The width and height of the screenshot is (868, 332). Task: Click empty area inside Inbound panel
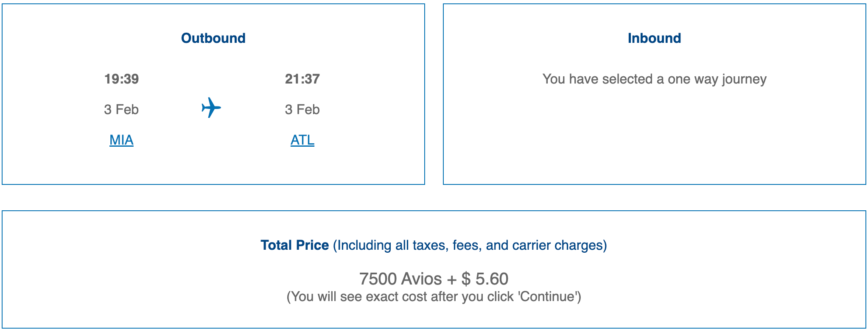click(x=654, y=140)
